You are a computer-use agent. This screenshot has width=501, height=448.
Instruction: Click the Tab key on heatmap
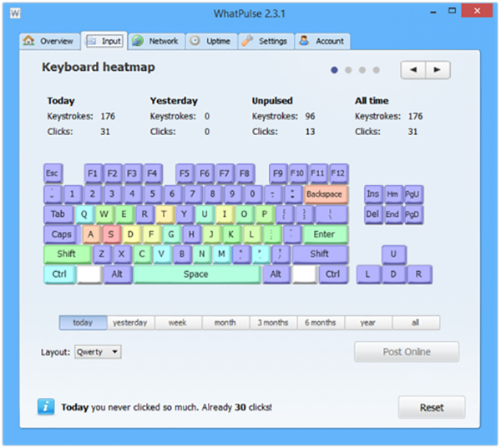click(x=58, y=214)
